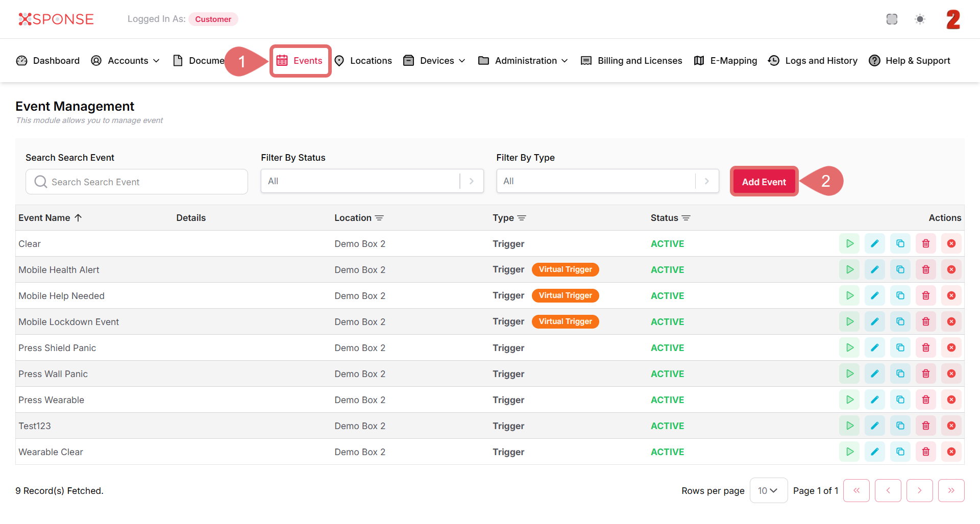Open the Filter By Status dropdown
The image size is (980, 524).
372,181
